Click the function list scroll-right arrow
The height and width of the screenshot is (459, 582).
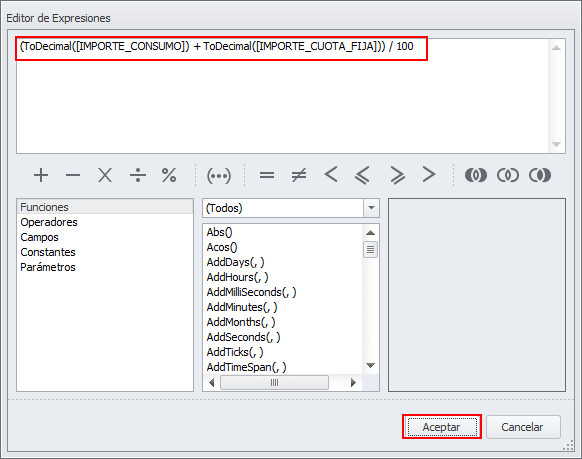coord(353,383)
